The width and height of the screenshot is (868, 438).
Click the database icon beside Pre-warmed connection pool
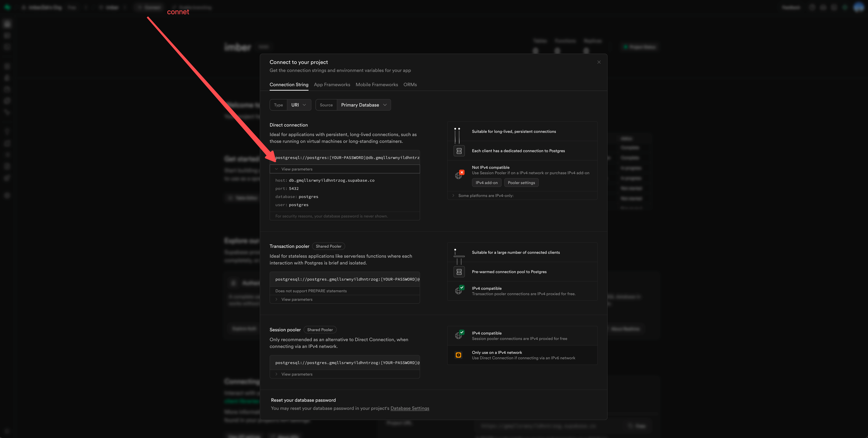coord(459,272)
